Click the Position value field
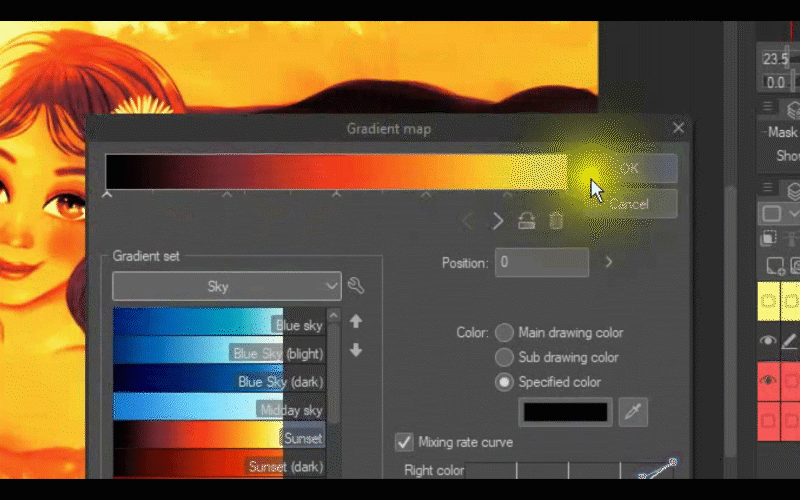 click(542, 262)
